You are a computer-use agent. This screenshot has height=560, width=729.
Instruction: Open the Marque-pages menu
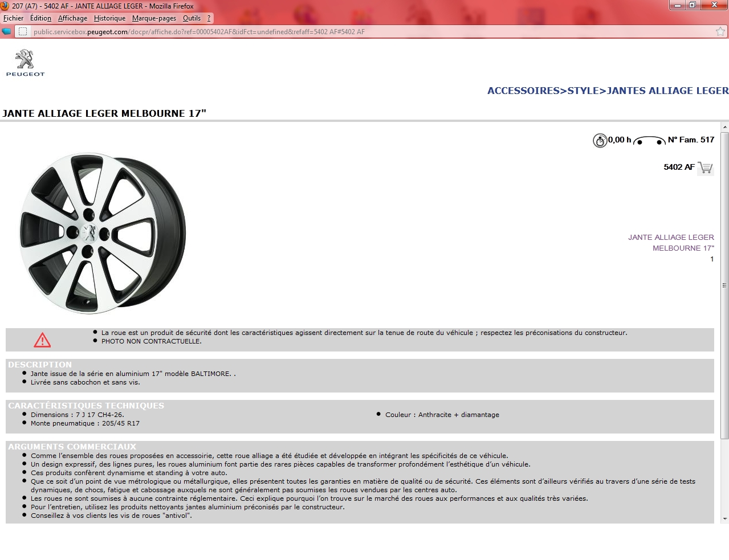click(154, 18)
